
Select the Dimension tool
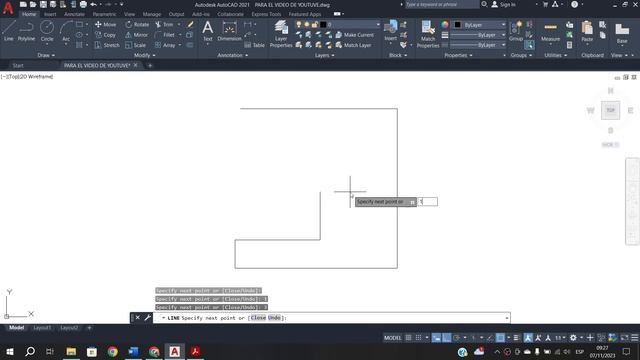(229, 31)
